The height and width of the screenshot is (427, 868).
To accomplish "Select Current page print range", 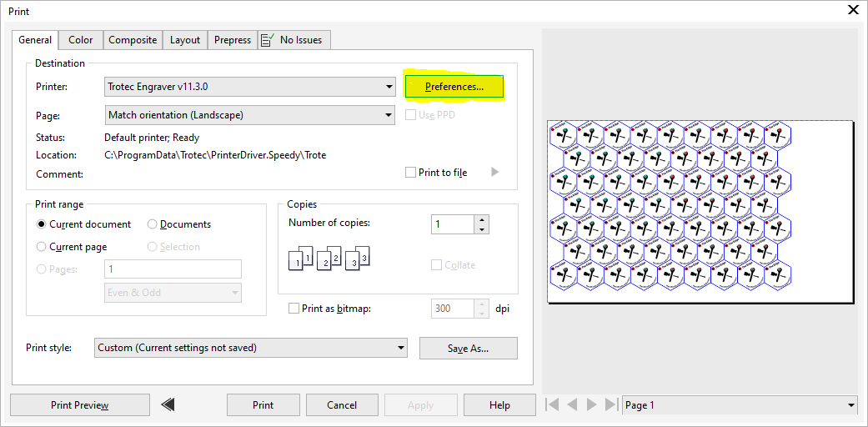I will coord(42,247).
